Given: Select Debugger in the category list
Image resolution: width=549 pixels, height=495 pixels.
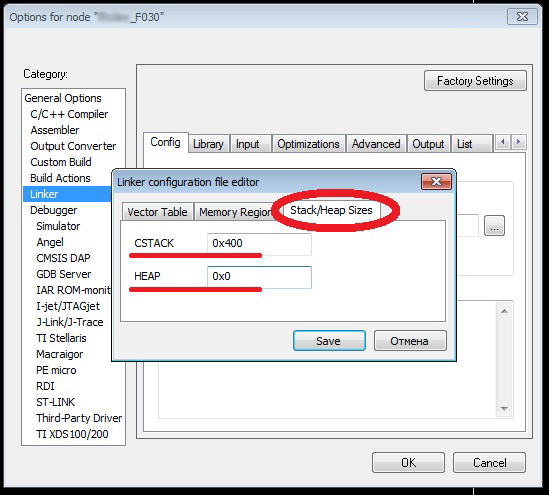Looking at the screenshot, I should tap(54, 210).
